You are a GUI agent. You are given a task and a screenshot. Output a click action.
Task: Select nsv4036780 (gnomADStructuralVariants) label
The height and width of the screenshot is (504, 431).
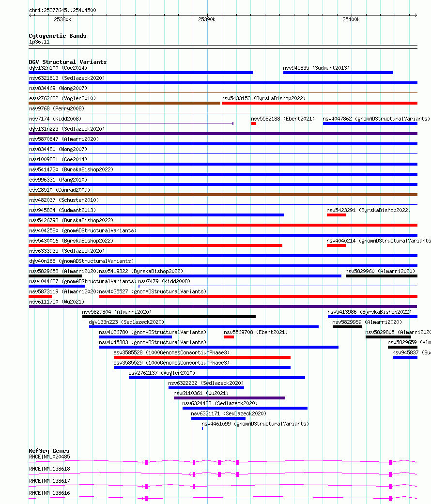(x=153, y=332)
